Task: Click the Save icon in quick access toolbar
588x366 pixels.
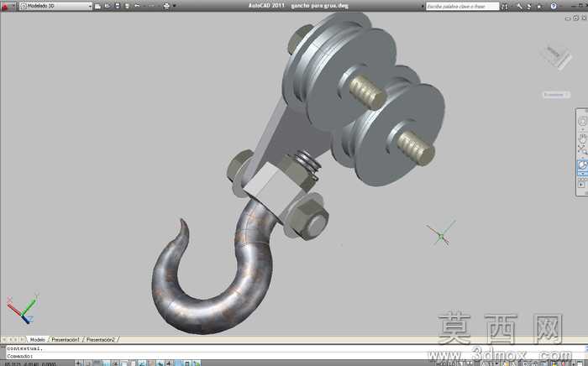Action: [x=118, y=6]
